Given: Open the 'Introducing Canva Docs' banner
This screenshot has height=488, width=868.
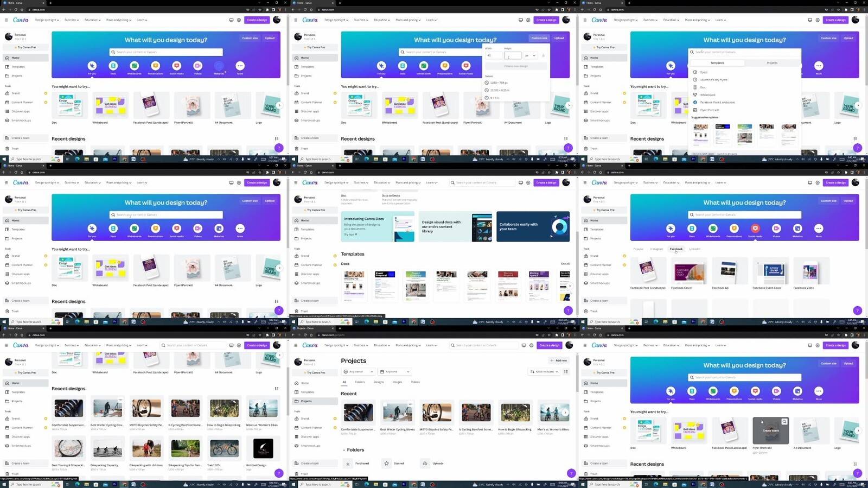Looking at the screenshot, I should click(x=378, y=226).
